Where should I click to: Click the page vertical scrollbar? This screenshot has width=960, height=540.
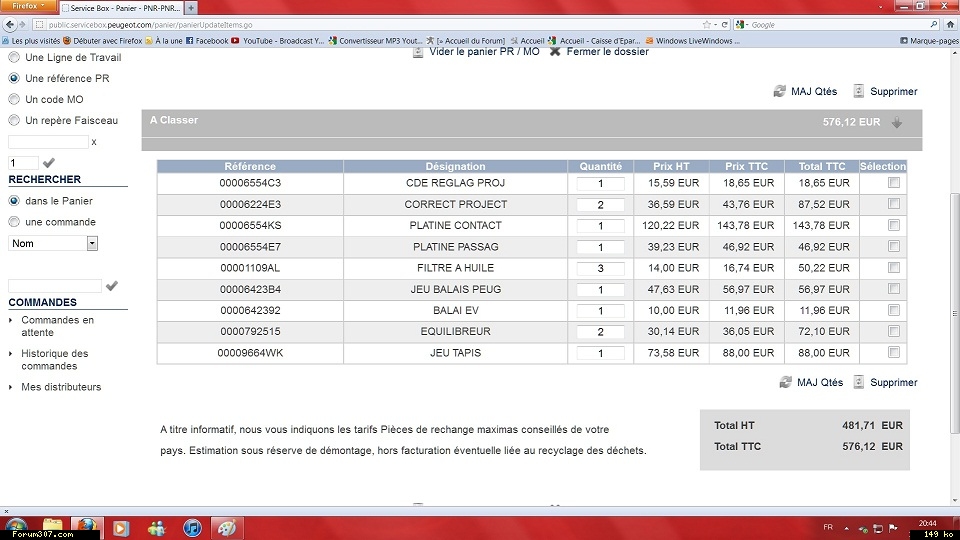point(954,312)
